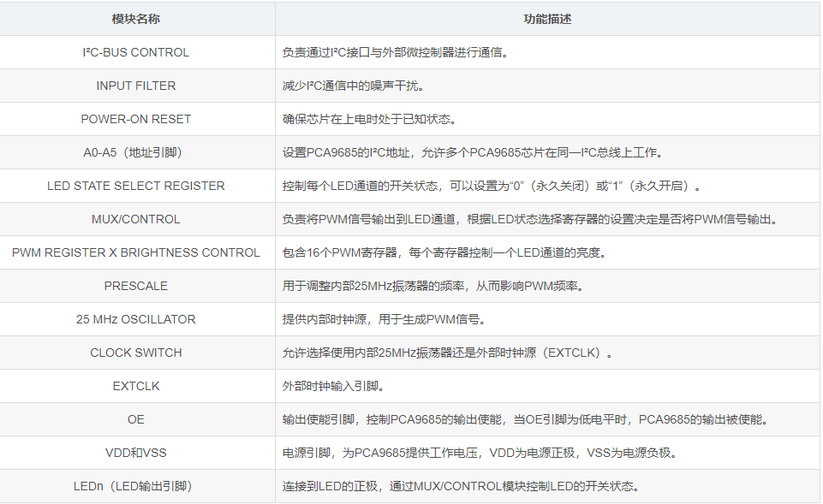Click description starting with 允许选择使用内部25MHz振荡器
Screen dimensions: 823x504
click(x=448, y=353)
